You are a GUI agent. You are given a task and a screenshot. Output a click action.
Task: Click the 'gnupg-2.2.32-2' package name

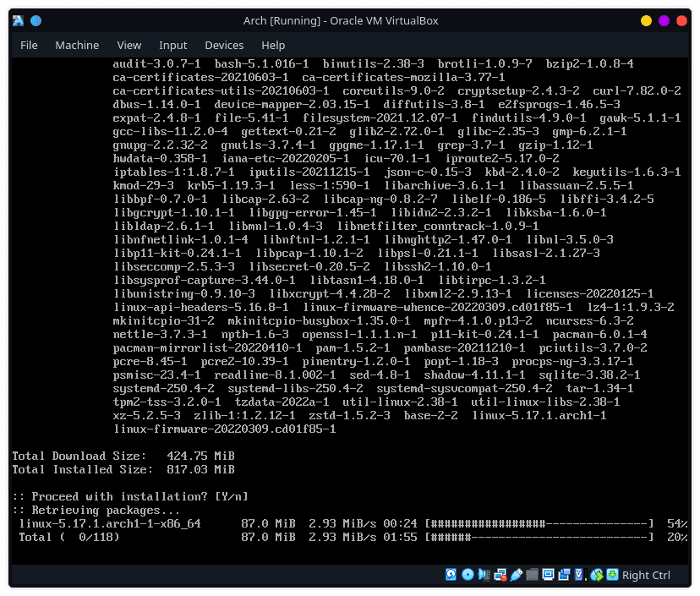161,145
